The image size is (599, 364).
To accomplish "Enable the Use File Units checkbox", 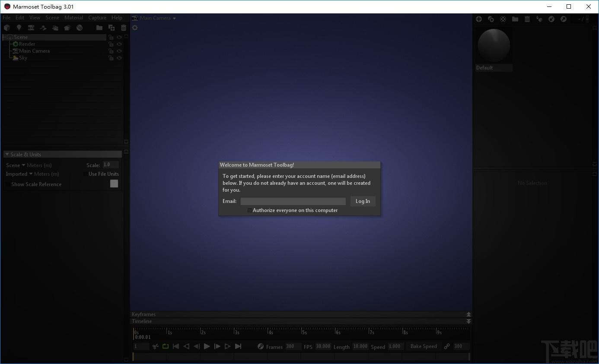I will pyautogui.click(x=85, y=174).
